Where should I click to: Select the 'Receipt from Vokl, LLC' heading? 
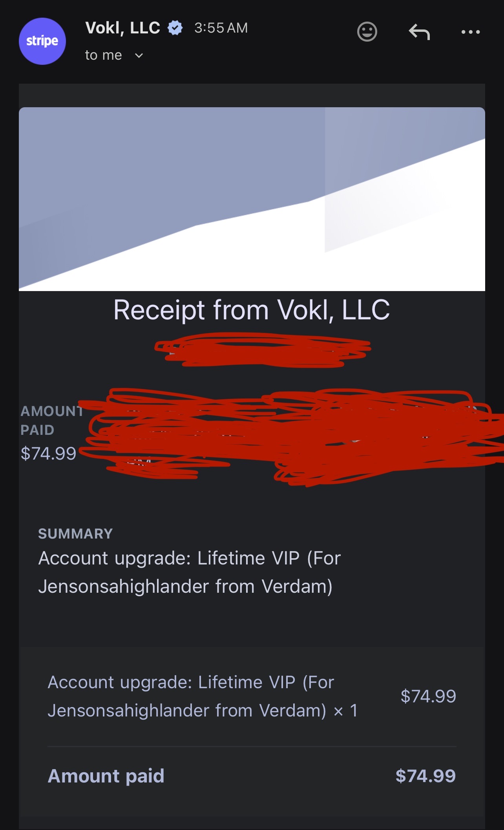252,310
